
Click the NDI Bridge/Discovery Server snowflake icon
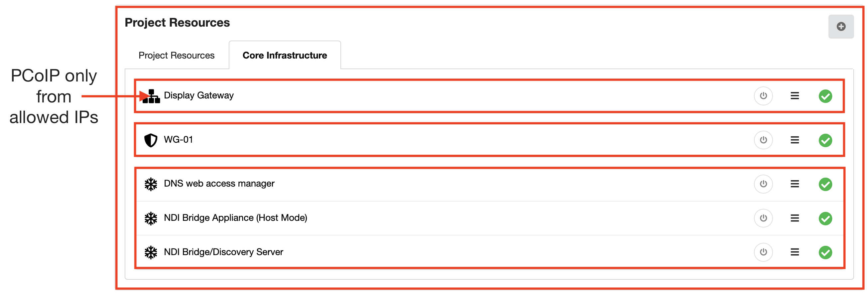151,252
